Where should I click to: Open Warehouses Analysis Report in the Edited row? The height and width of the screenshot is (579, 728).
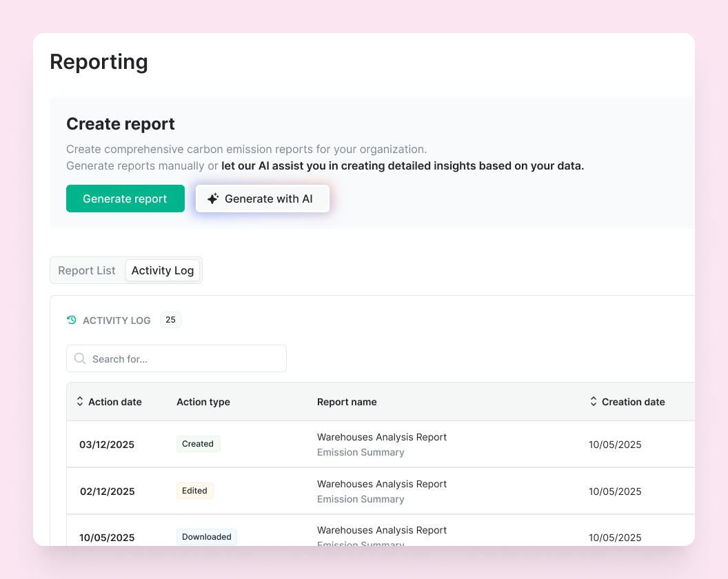coord(382,484)
